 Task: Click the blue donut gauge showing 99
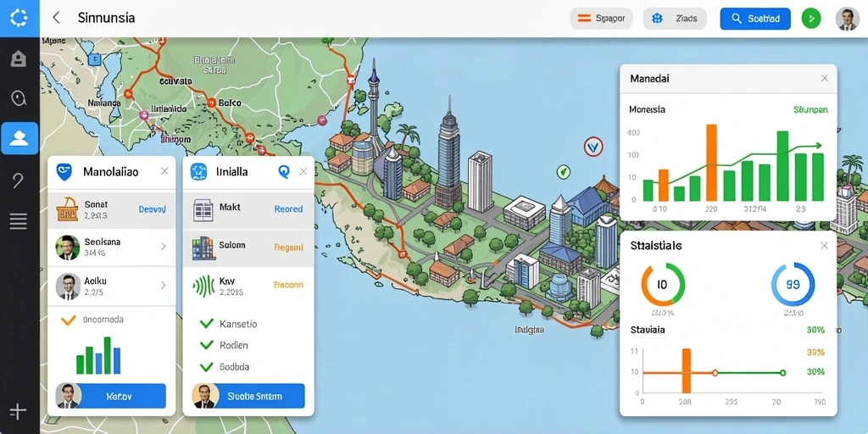point(793,285)
